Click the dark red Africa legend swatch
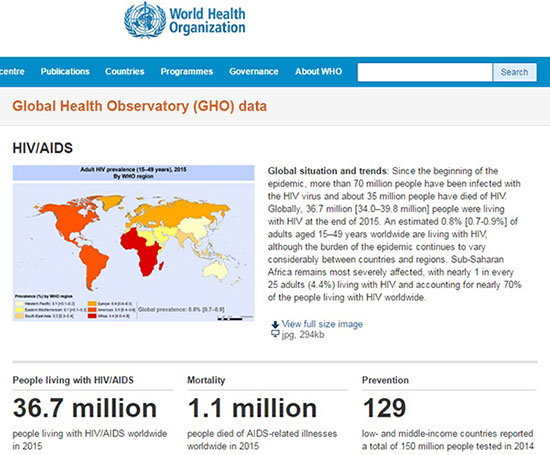This screenshot has width=550, height=455. tap(92, 316)
